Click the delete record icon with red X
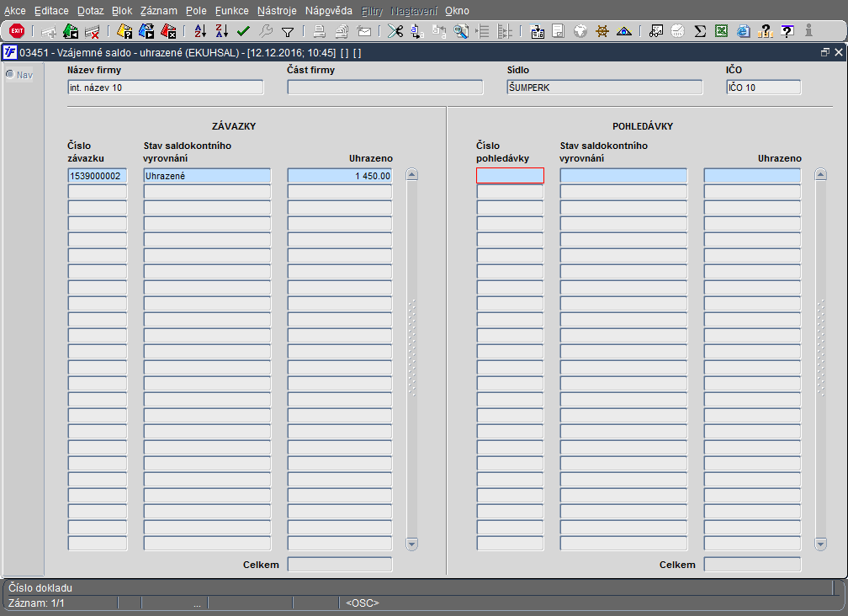This screenshot has height=616, width=848. (93, 31)
